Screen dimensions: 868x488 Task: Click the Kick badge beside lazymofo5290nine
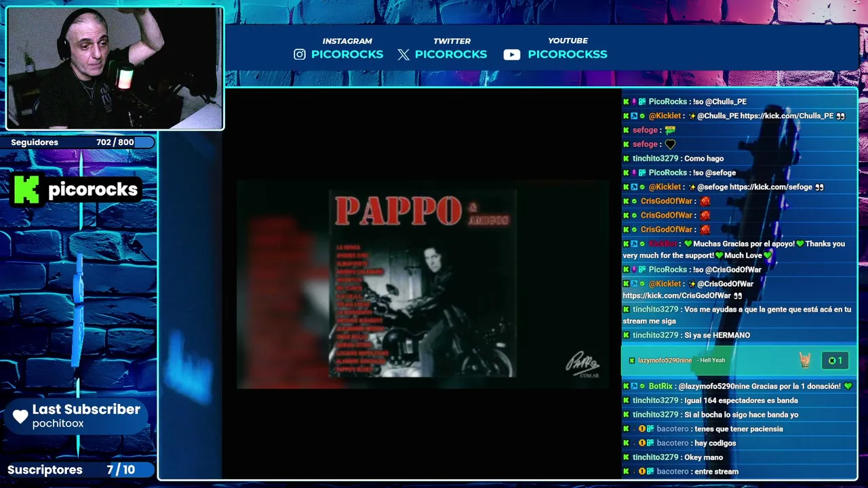632,361
